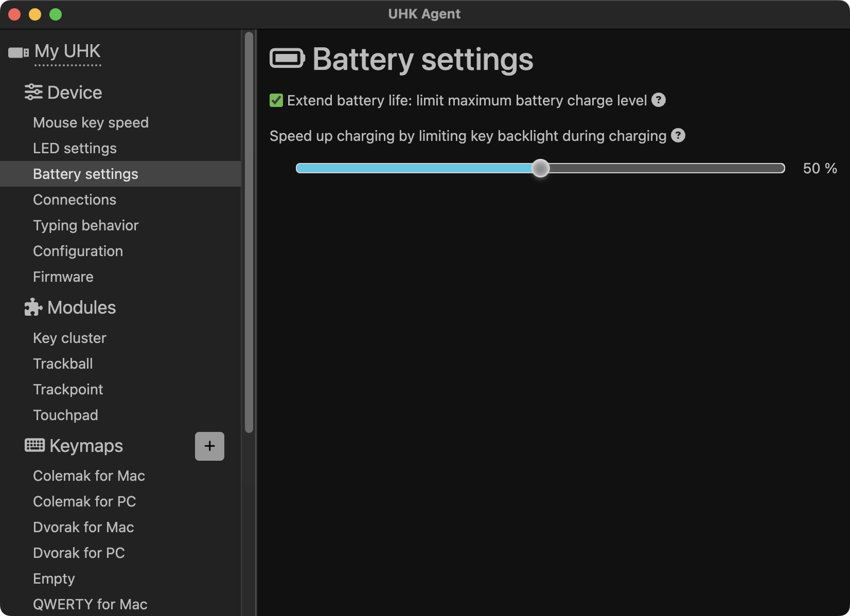This screenshot has width=850, height=616.
Task: Open the Firmware page
Action: tap(63, 277)
